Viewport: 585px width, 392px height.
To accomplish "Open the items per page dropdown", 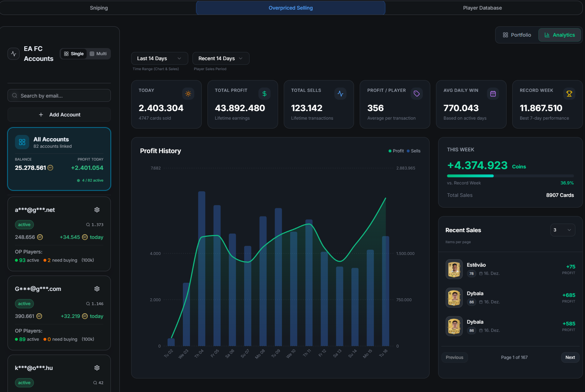I will pos(562,230).
